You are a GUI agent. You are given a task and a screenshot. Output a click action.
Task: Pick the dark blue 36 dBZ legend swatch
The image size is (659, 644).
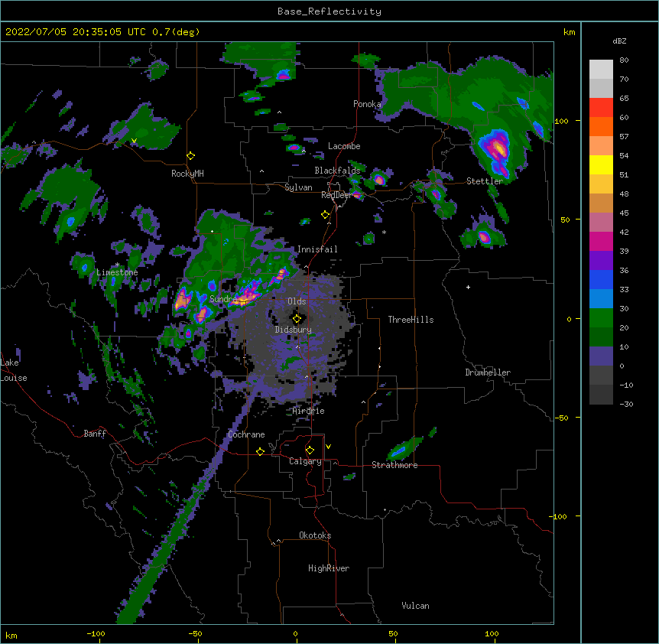coord(601,279)
